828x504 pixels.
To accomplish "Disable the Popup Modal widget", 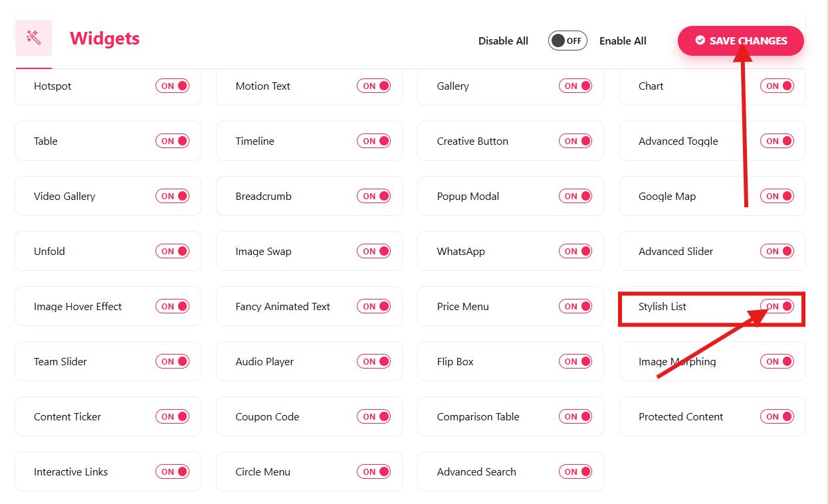I will (x=576, y=196).
